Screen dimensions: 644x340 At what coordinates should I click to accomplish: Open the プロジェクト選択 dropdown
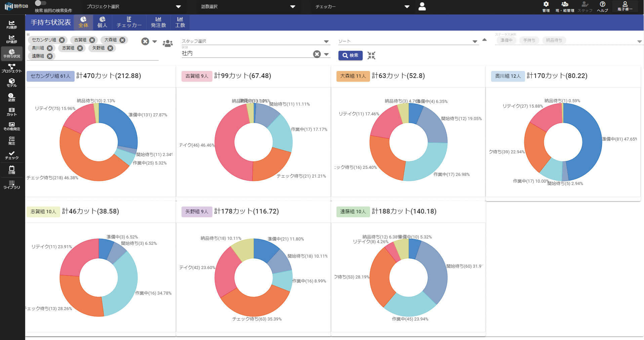click(134, 6)
